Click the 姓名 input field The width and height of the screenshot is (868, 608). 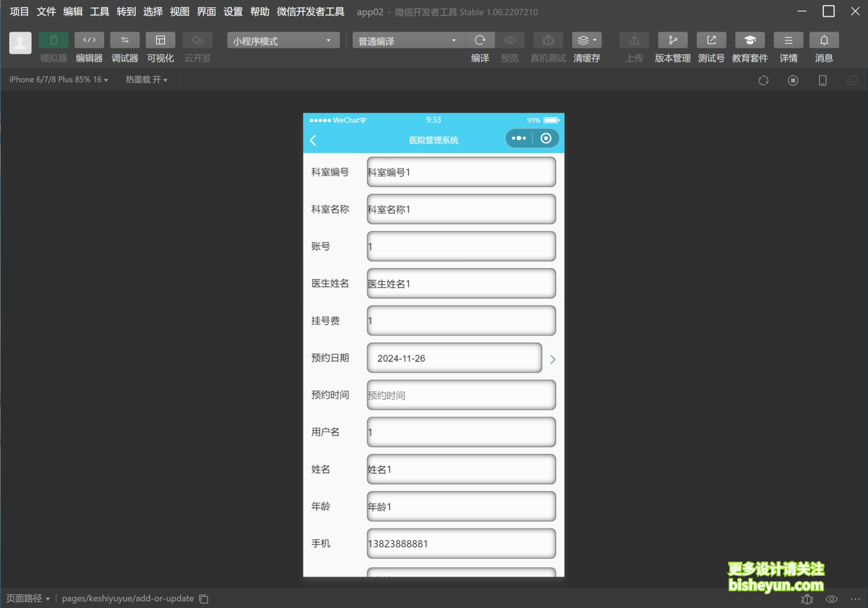pos(461,469)
